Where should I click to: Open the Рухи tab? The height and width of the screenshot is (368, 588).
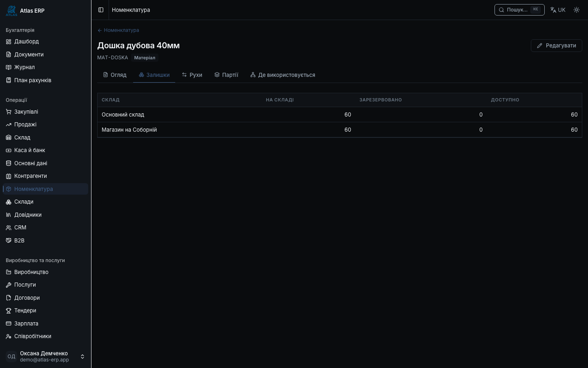click(192, 75)
